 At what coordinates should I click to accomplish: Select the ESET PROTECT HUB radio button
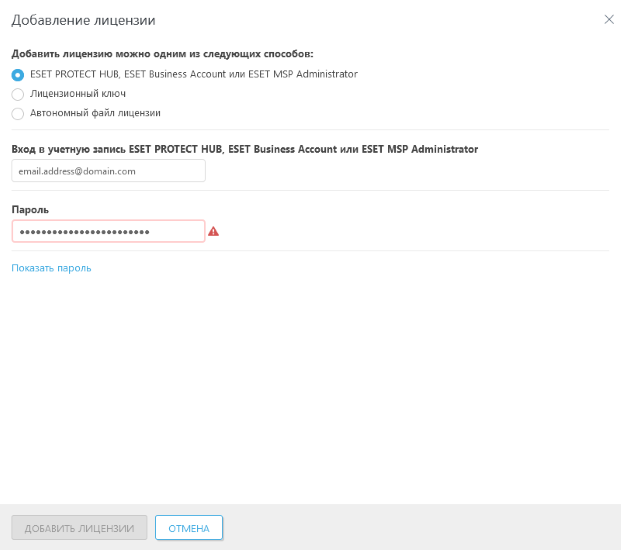(x=17, y=74)
